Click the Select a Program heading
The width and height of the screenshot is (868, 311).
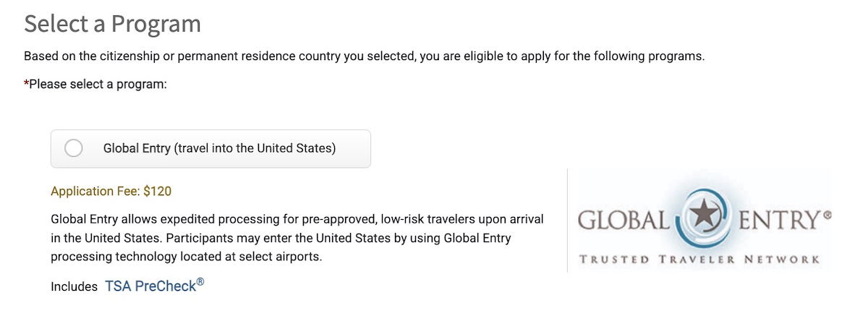tap(112, 24)
